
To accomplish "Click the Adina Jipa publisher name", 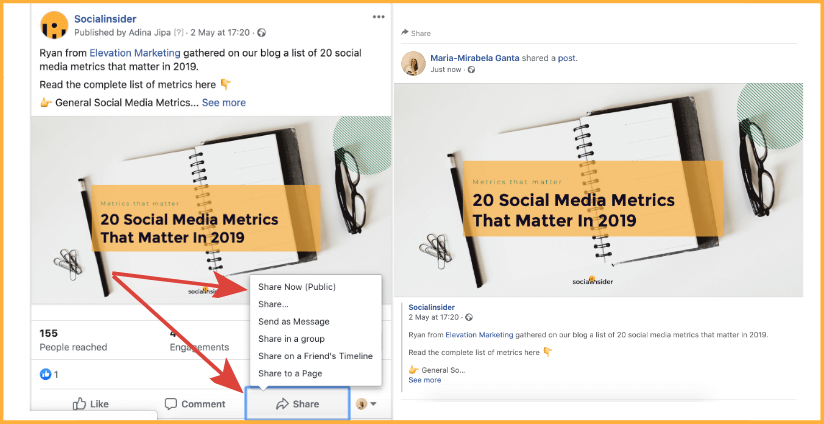I will tap(151, 33).
